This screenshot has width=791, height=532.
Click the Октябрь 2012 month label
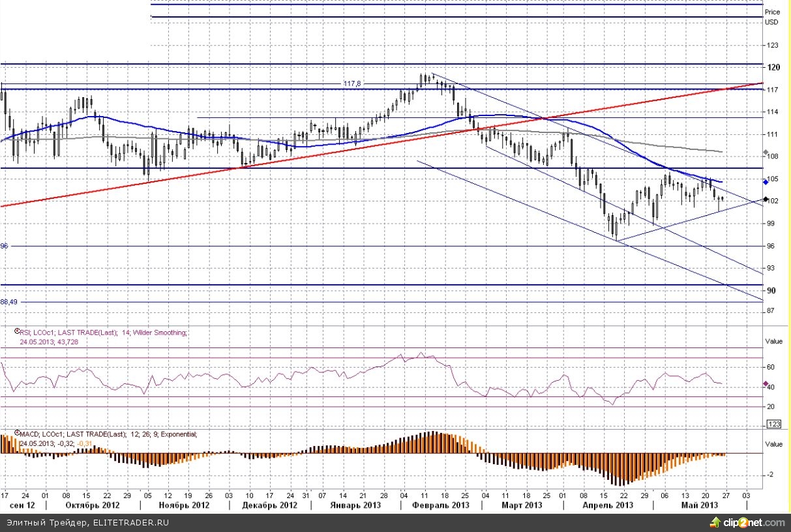pos(93,505)
